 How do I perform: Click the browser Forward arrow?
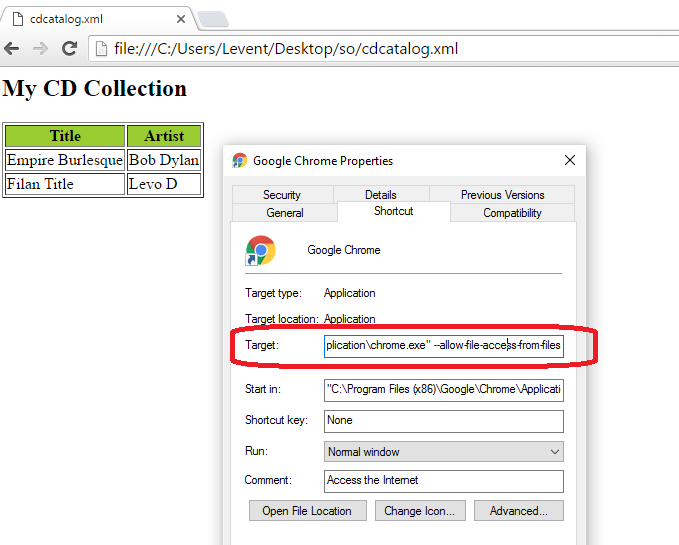pyautogui.click(x=40, y=49)
